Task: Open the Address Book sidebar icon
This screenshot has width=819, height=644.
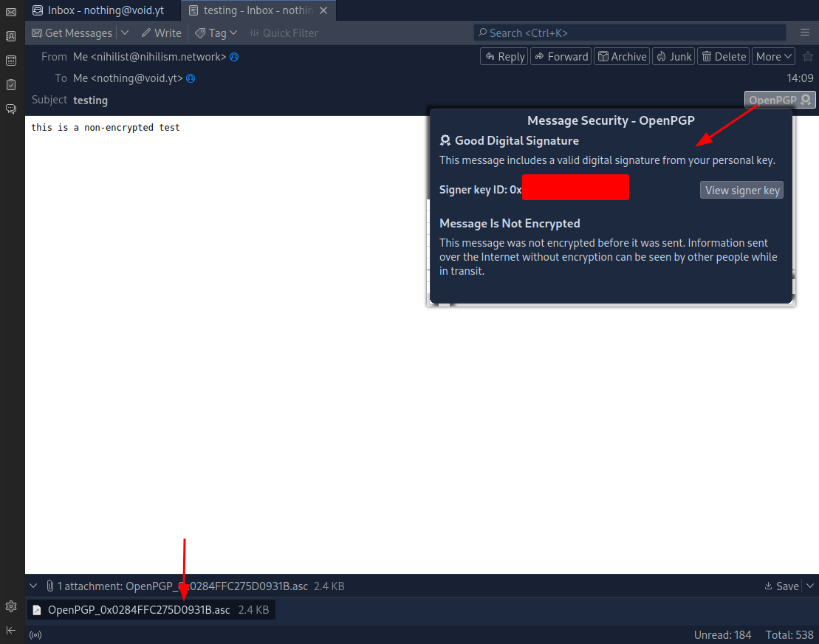Action: 11,36
